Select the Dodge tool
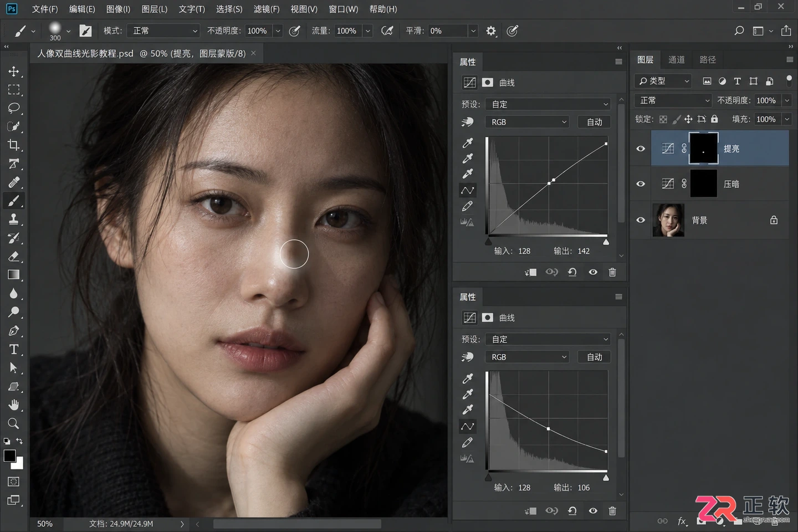This screenshot has height=532, width=798. pyautogui.click(x=14, y=312)
